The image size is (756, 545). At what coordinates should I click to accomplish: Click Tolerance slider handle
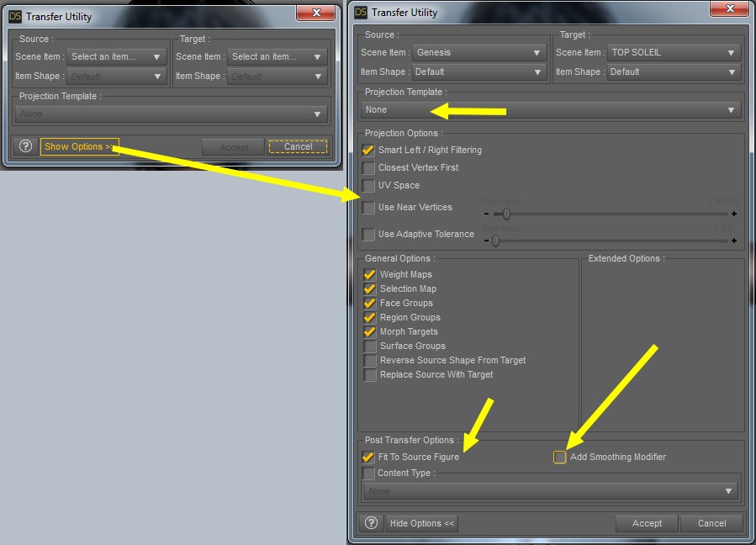[x=495, y=241]
